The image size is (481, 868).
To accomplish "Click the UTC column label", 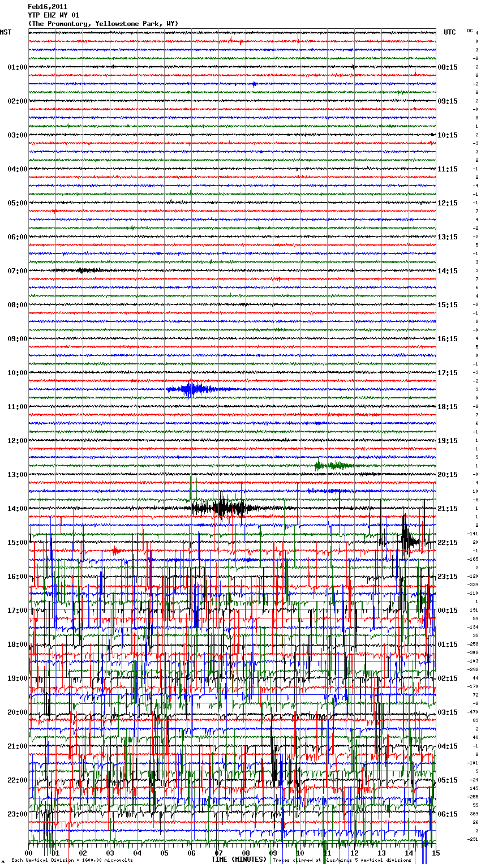I will point(450,32).
